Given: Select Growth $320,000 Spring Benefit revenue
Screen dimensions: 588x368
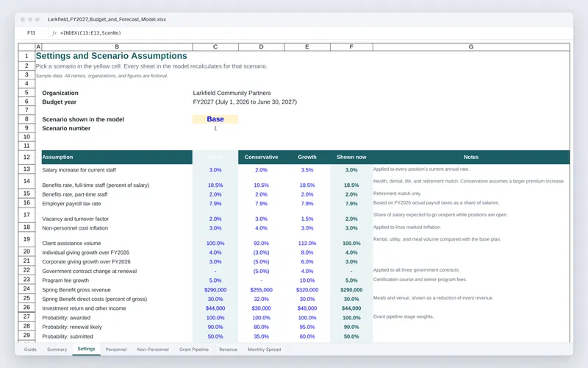Looking at the screenshot, I should tap(307, 289).
